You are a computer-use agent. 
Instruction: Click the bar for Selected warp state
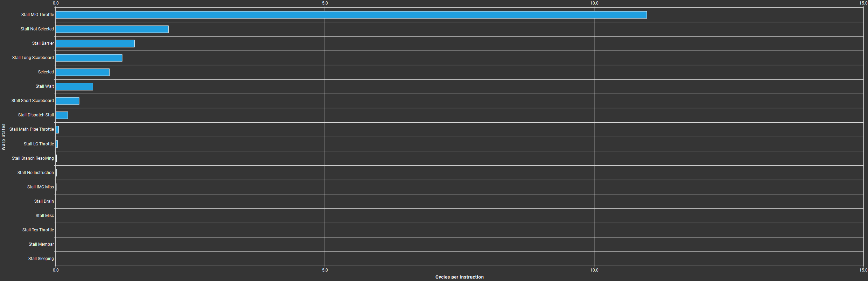click(x=83, y=72)
